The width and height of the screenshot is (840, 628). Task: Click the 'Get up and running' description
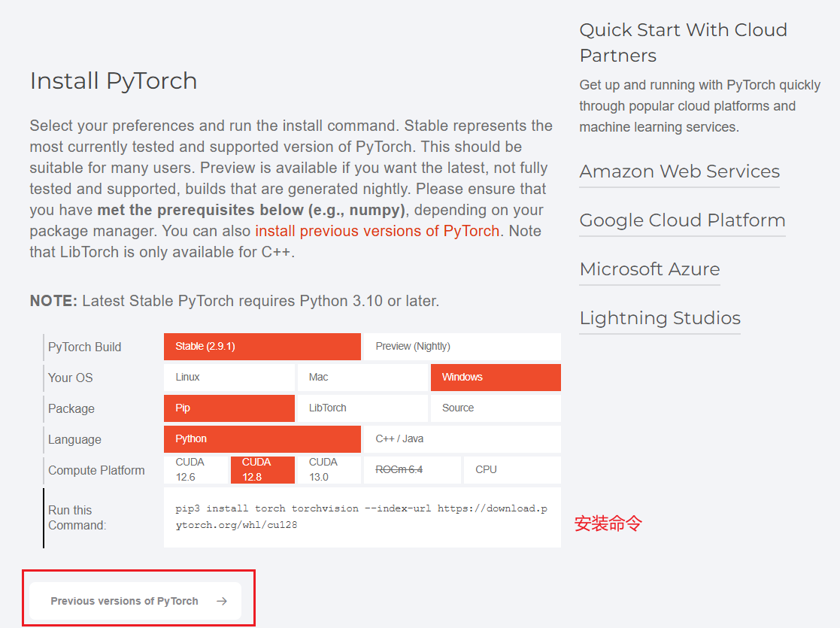pos(699,106)
